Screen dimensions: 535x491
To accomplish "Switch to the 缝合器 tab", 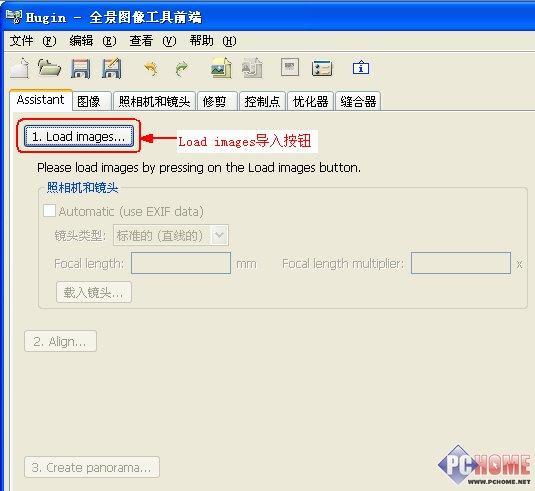I will (358, 101).
